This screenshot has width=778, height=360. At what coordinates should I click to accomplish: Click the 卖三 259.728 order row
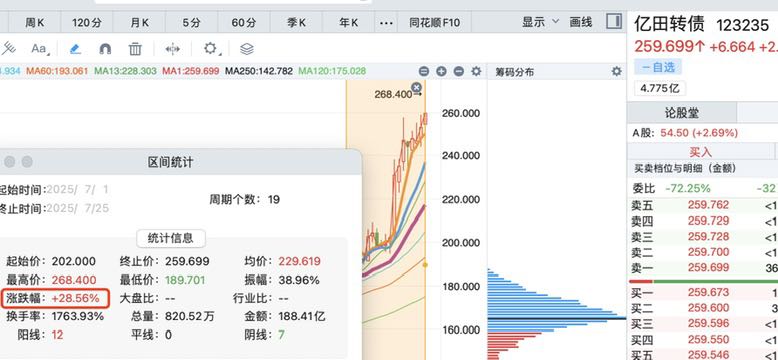(x=703, y=237)
